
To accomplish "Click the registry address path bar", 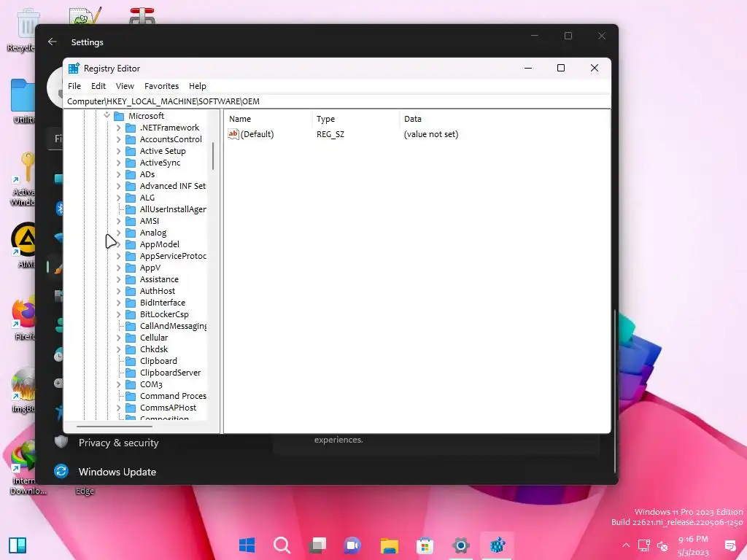I will pos(337,101).
